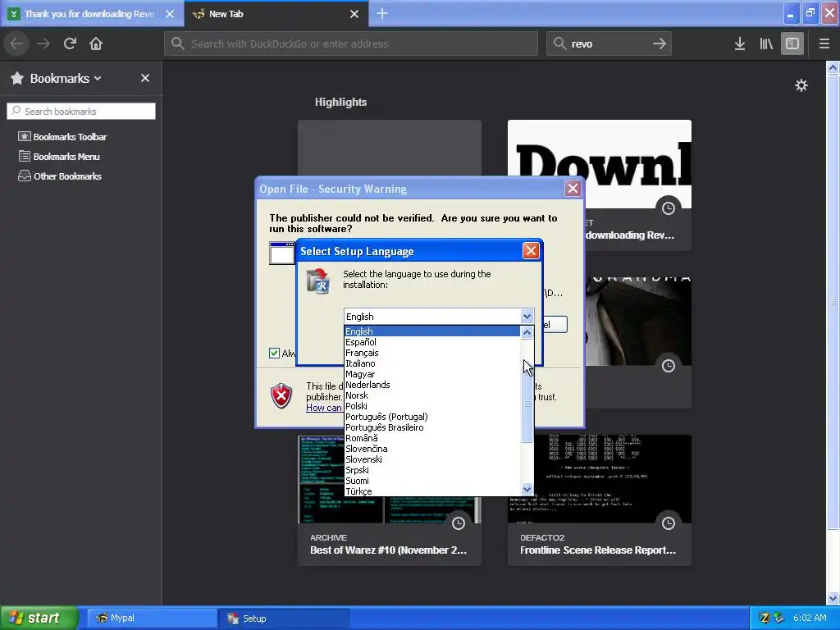Open the Bookmarks Toolbar folder
The image size is (840, 630).
[x=62, y=137]
